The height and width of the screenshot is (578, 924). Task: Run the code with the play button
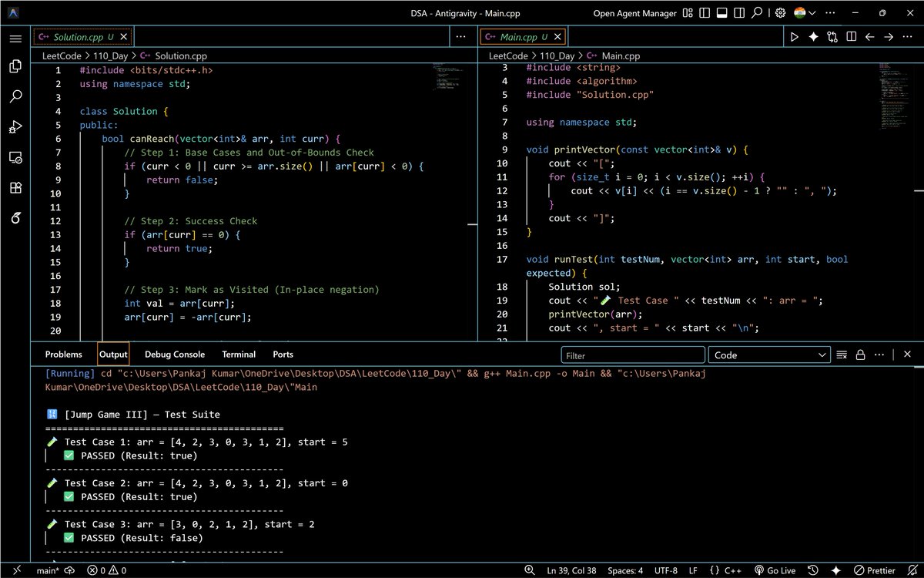click(x=795, y=37)
